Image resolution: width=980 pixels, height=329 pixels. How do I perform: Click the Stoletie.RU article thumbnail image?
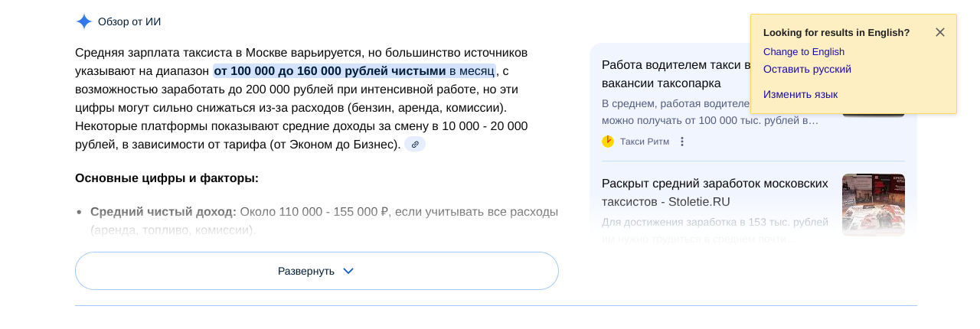coord(873,204)
